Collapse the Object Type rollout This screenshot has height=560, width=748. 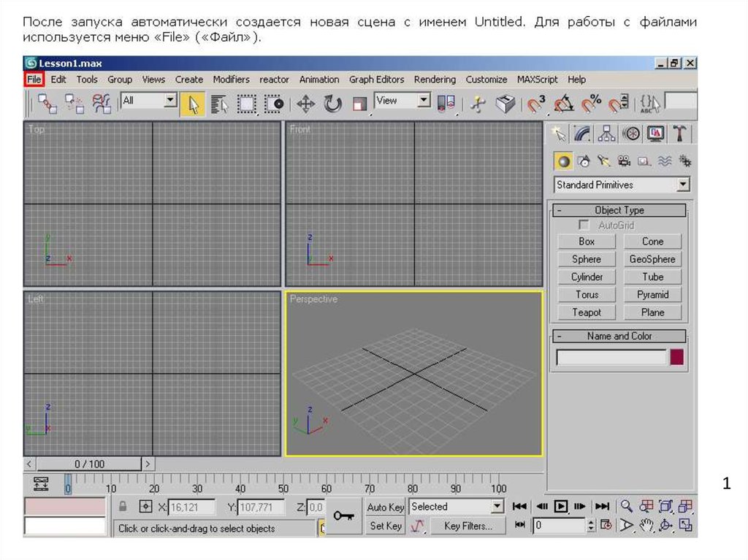618,210
